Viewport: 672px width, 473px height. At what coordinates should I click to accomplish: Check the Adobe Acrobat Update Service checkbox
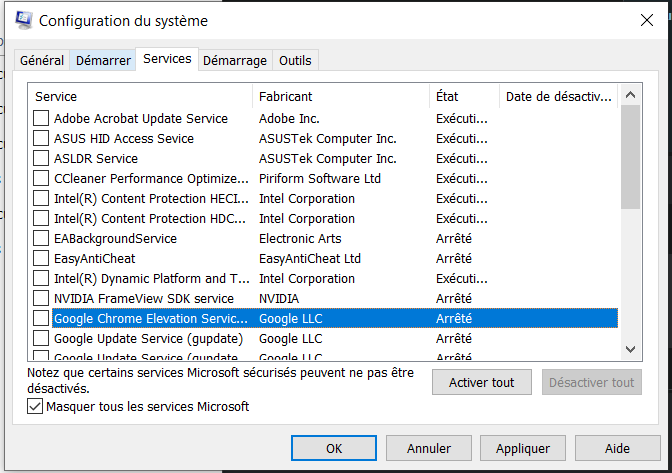coord(41,118)
